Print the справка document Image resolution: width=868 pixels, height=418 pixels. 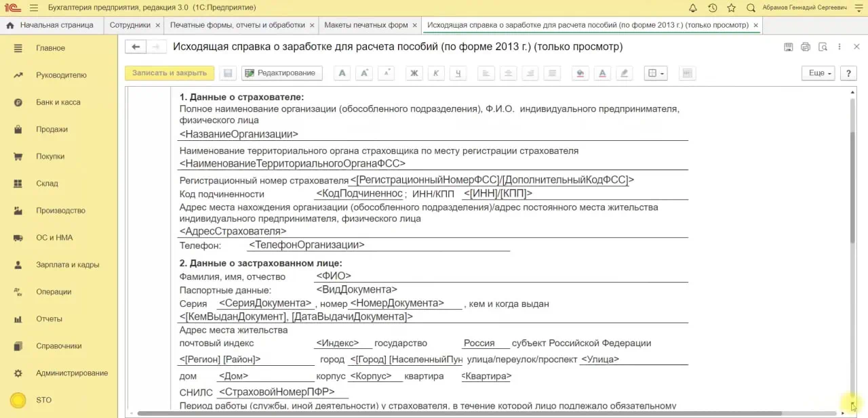point(806,46)
